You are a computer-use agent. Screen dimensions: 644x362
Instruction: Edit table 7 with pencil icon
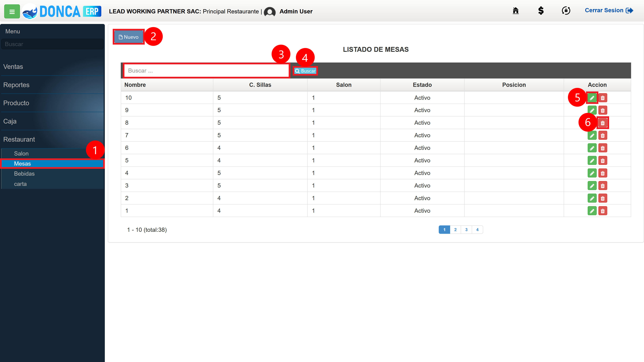coord(592,135)
